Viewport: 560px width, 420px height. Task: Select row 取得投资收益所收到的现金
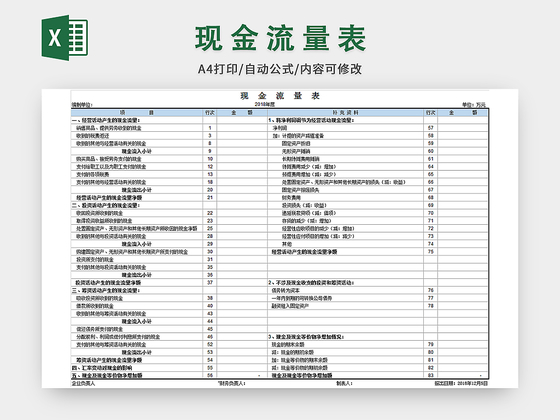click(x=104, y=221)
